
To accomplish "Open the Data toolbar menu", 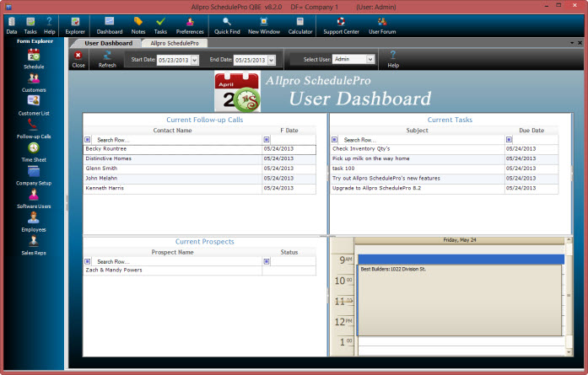I will pyautogui.click(x=12, y=26).
